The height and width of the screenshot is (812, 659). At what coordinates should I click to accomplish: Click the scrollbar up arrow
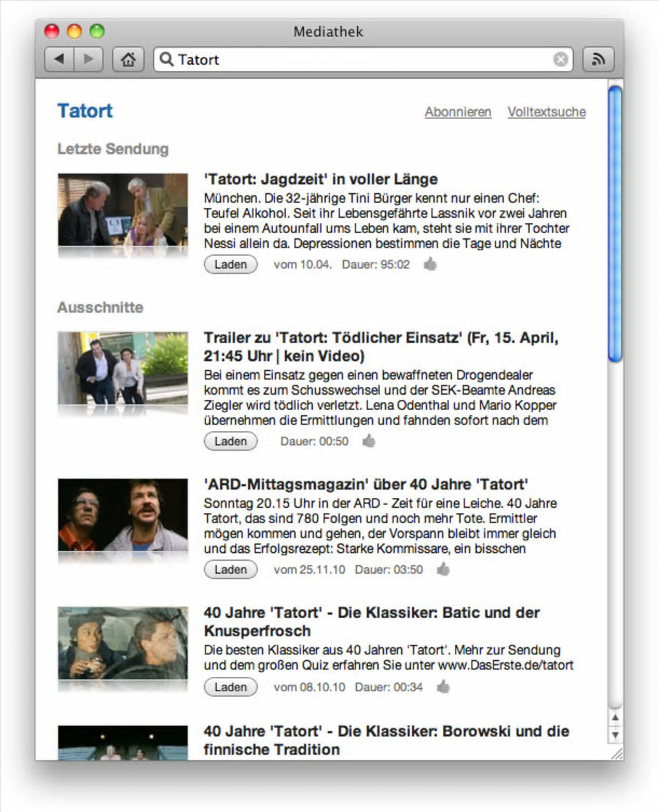coord(615,718)
